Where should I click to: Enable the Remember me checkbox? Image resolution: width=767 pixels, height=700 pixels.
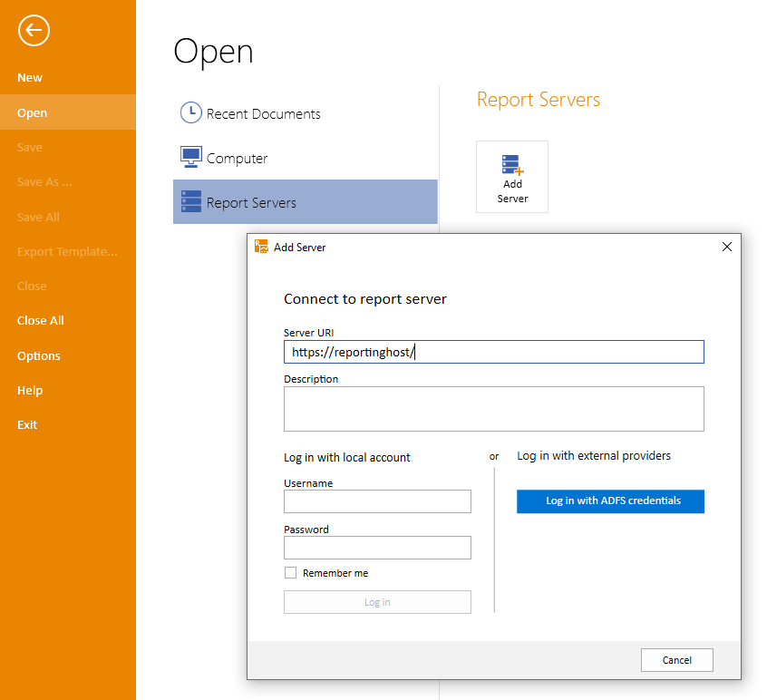pos(292,572)
